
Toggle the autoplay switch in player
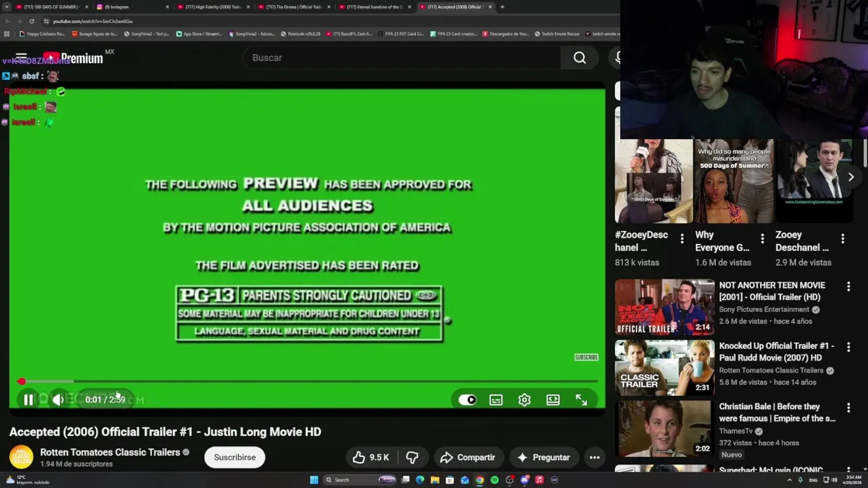tap(467, 400)
